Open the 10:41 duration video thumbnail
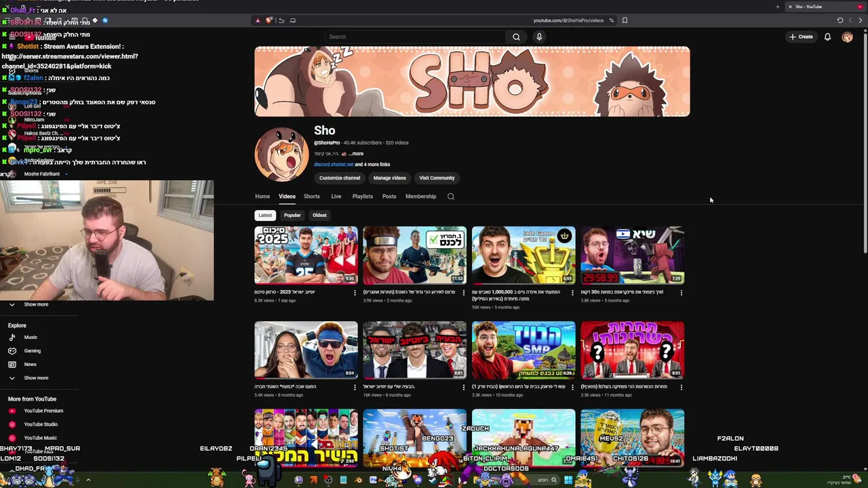 click(x=632, y=437)
